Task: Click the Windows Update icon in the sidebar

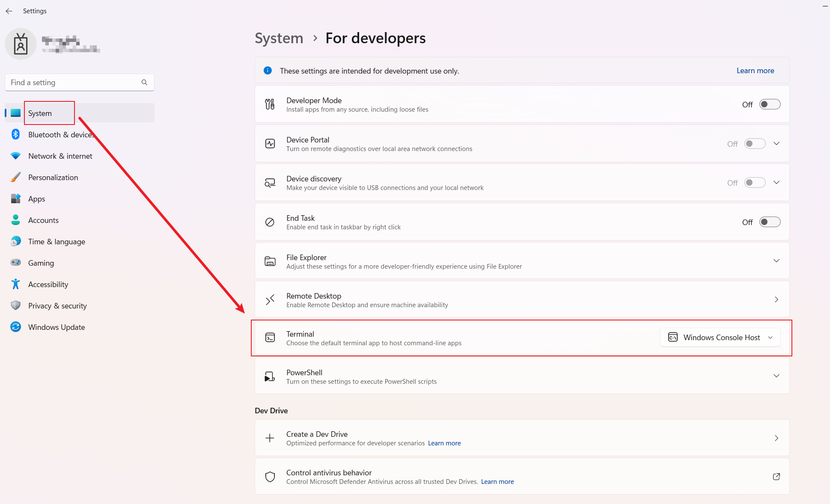Action: pos(16,327)
